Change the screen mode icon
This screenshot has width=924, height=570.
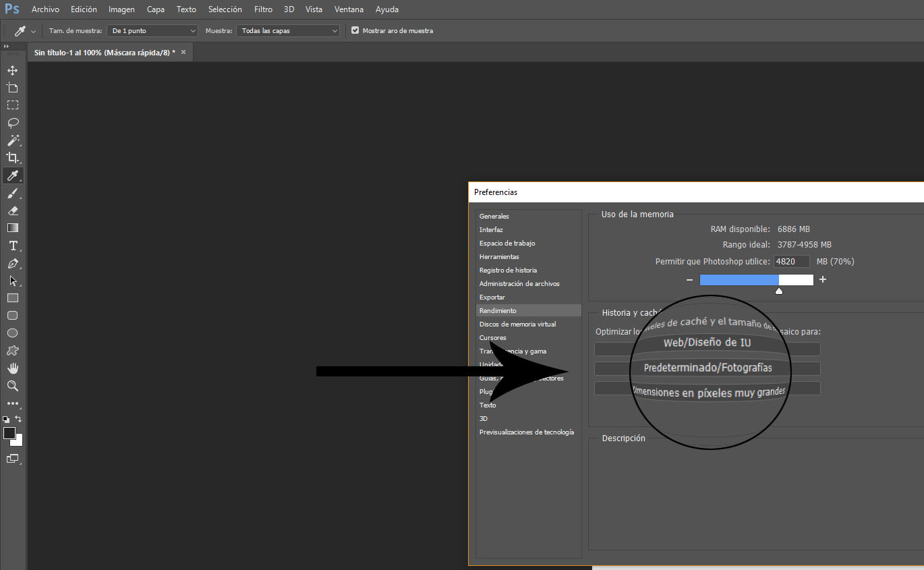click(13, 459)
